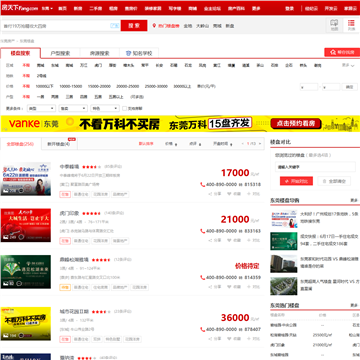Select the 户型搜索 tab
Screen dimensions: 360x360
click(x=60, y=53)
